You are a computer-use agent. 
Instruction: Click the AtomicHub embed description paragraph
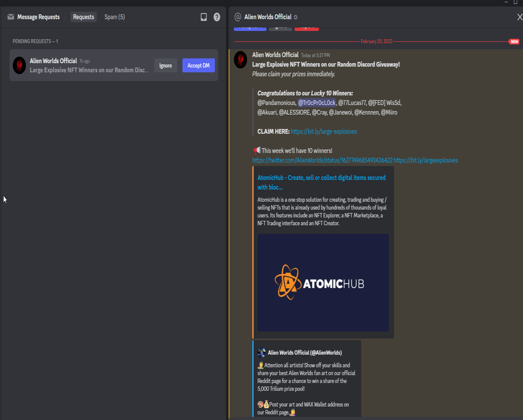[x=322, y=211]
